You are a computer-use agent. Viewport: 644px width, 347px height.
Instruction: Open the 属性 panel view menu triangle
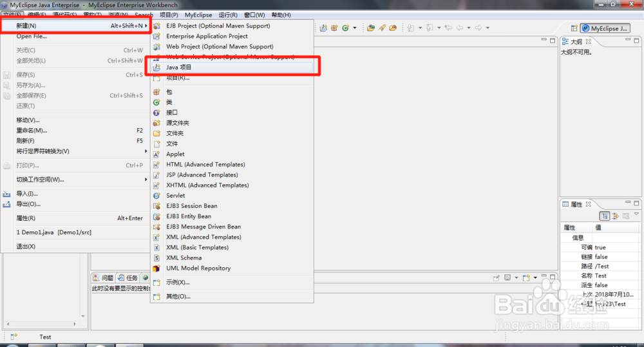[x=636, y=214]
